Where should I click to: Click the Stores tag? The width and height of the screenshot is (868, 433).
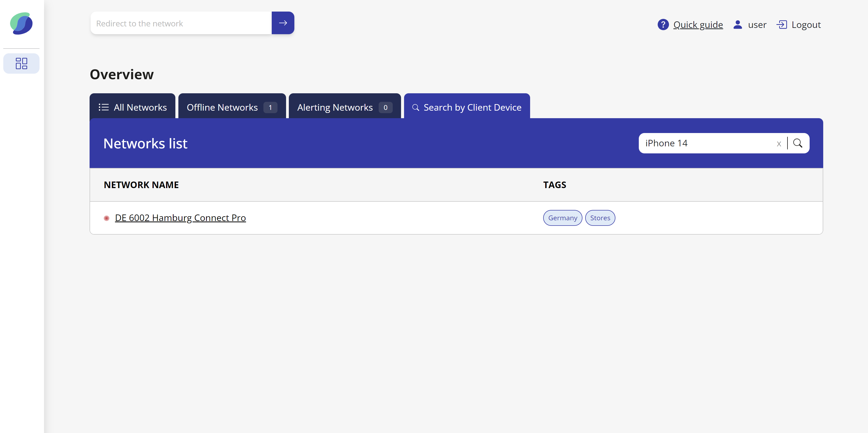[600, 218]
